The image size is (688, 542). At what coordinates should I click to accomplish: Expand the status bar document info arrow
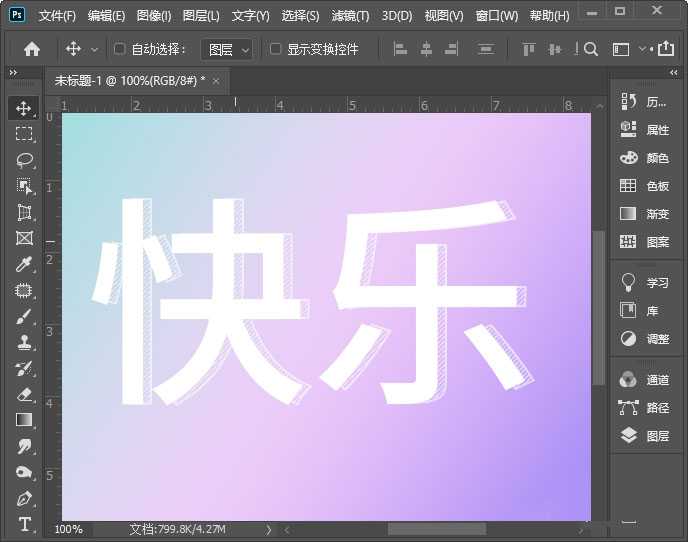pos(267,529)
